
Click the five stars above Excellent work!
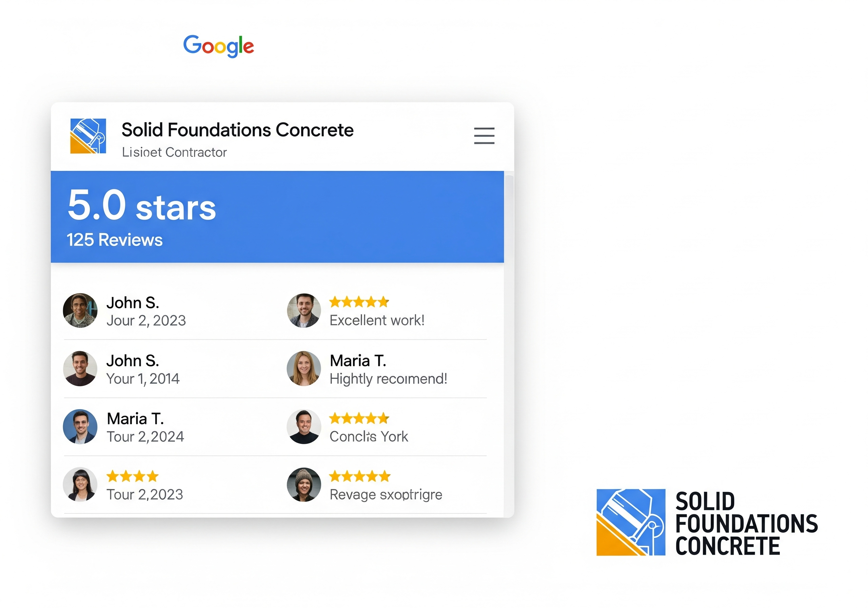pyautogui.click(x=359, y=302)
